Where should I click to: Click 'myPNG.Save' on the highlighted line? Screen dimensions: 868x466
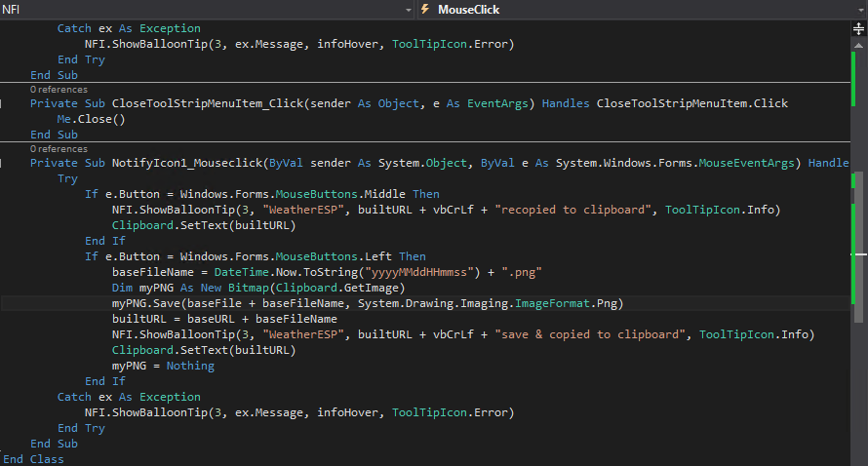tap(146, 304)
